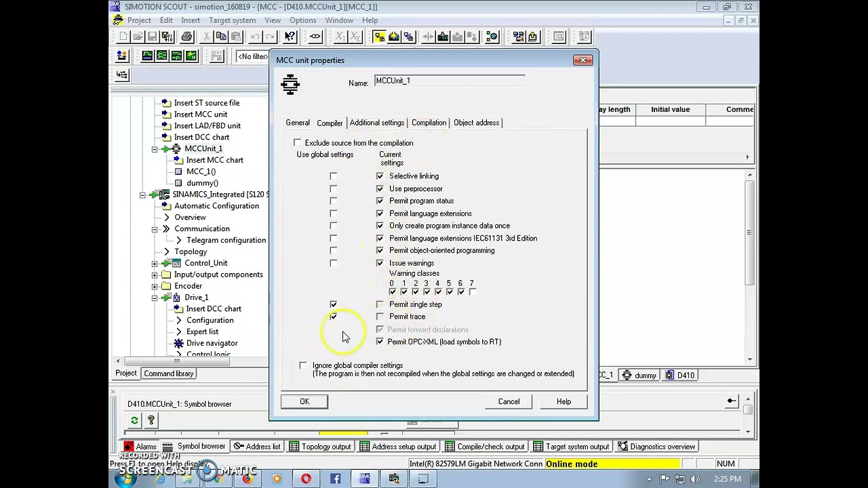868x488 pixels.
Task: Click the yellow highlighted online toolbar icon
Action: (x=379, y=37)
